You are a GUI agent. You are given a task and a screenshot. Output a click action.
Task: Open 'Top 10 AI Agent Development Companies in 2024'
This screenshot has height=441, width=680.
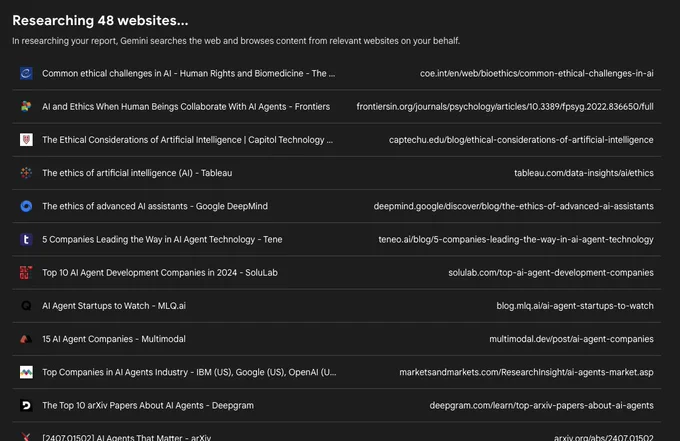point(160,272)
